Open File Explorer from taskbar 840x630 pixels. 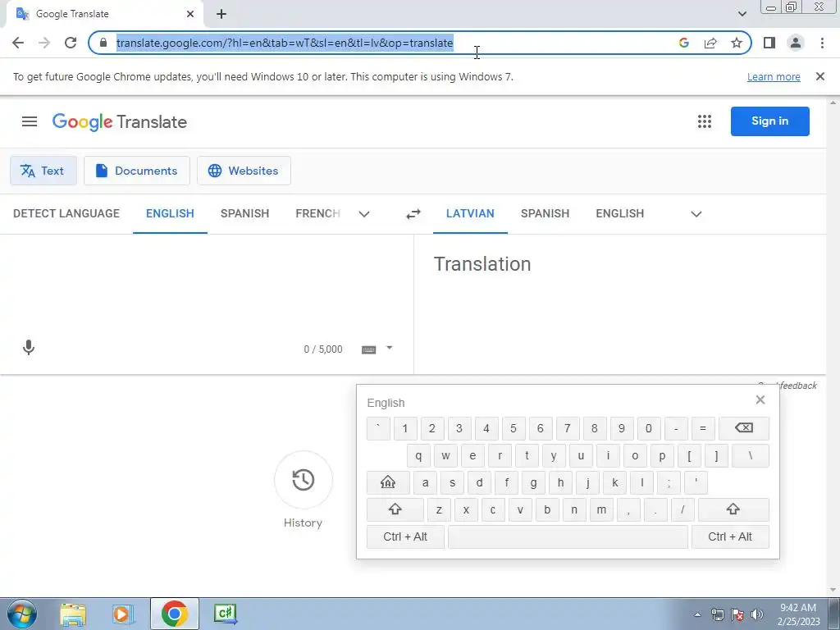point(73,614)
